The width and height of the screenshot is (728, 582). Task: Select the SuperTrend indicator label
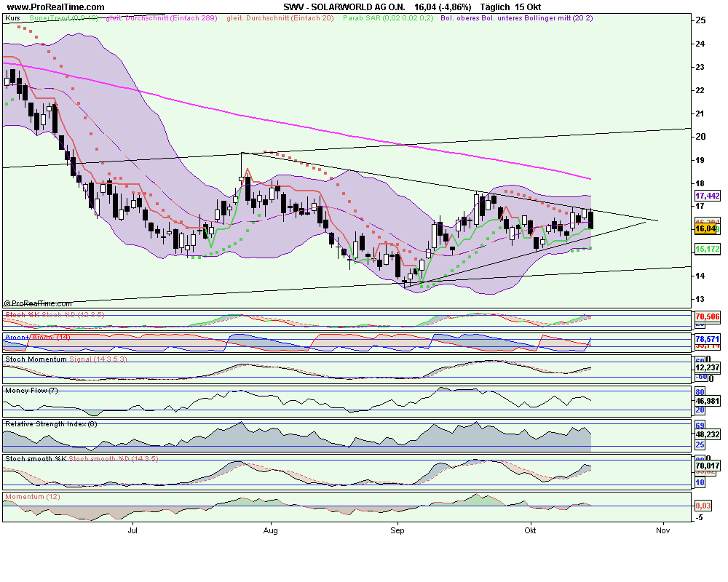coord(63,18)
